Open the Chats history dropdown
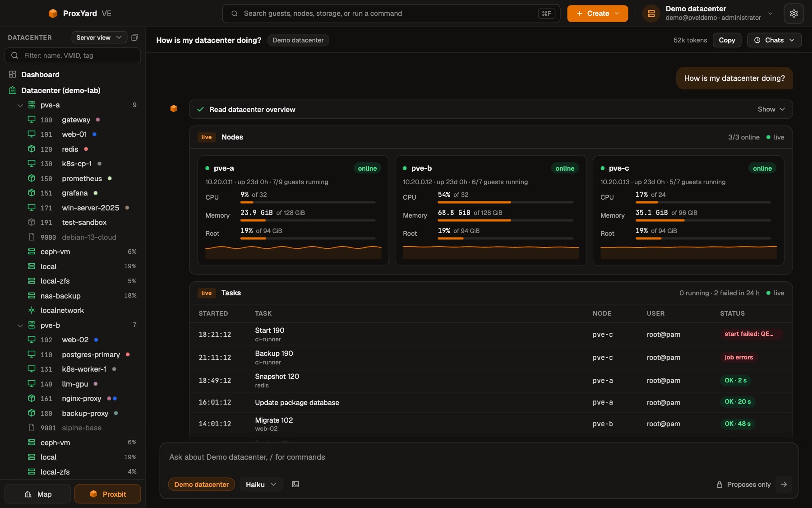The image size is (812, 508). 774,40
